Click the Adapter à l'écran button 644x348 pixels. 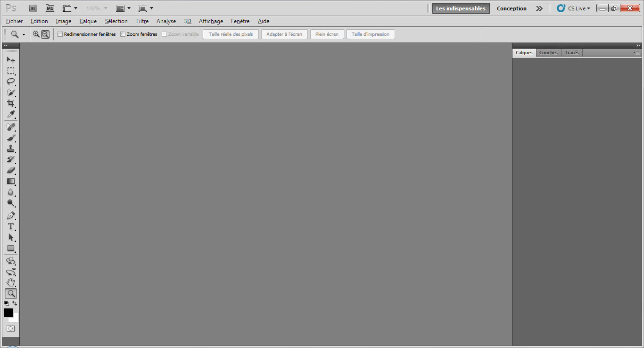pos(284,34)
